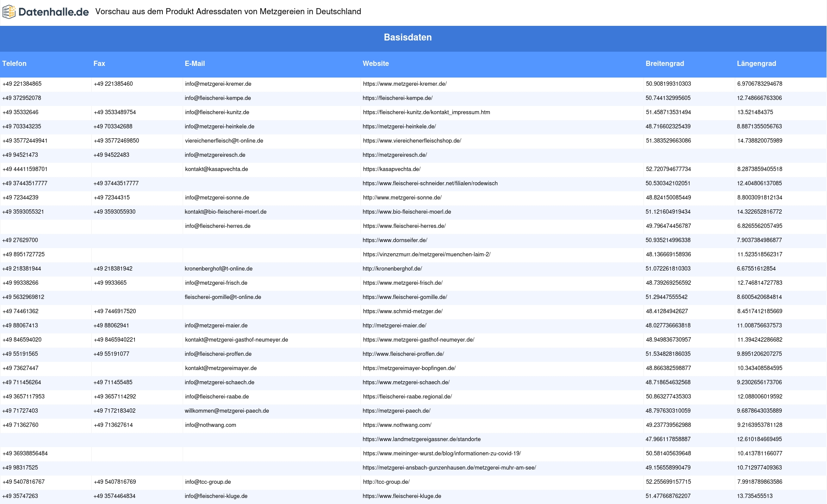Select the Basisdaten section header
The height and width of the screenshot is (504, 827).
pyautogui.click(x=408, y=37)
